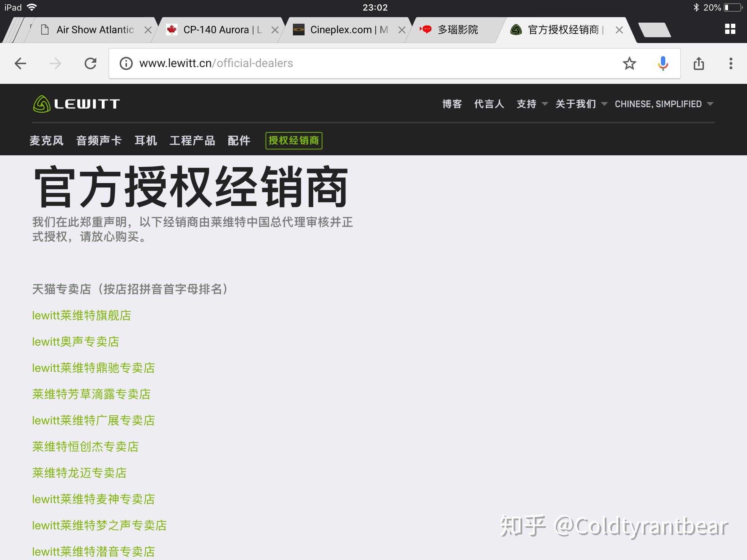Screen dimensions: 747x560
Task: Click the 授权经销商 highlighted button
Action: coord(294,140)
